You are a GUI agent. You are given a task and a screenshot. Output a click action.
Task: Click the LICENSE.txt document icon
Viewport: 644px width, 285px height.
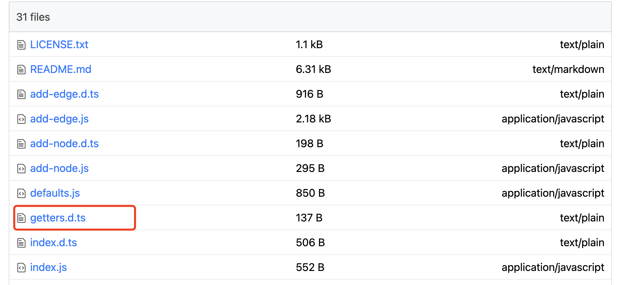[21, 45]
